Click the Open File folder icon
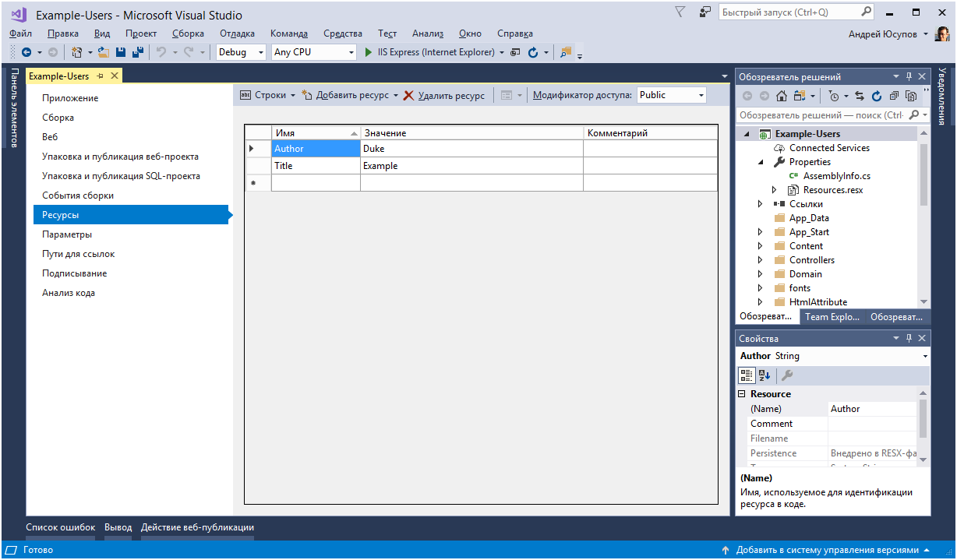This screenshot has height=560, width=957. (103, 52)
